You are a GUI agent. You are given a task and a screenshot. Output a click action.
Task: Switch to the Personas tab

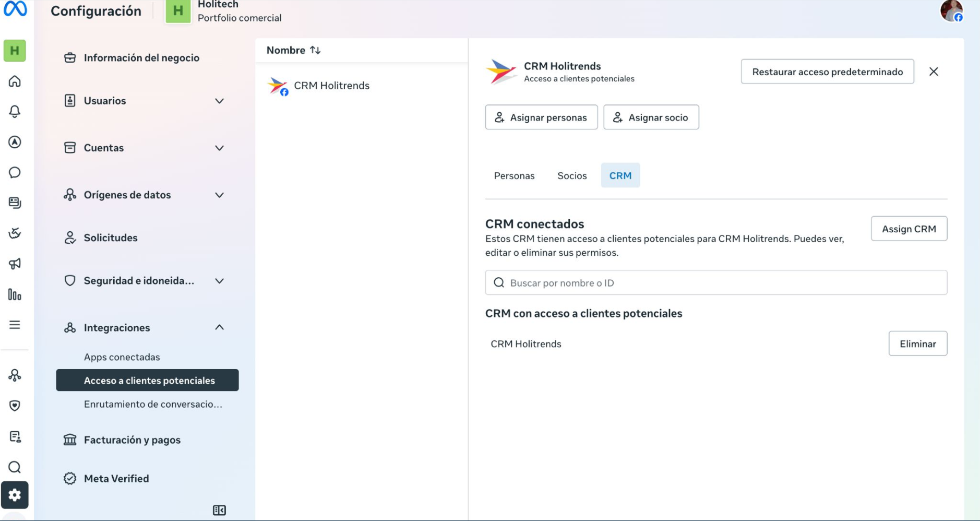[514, 175]
